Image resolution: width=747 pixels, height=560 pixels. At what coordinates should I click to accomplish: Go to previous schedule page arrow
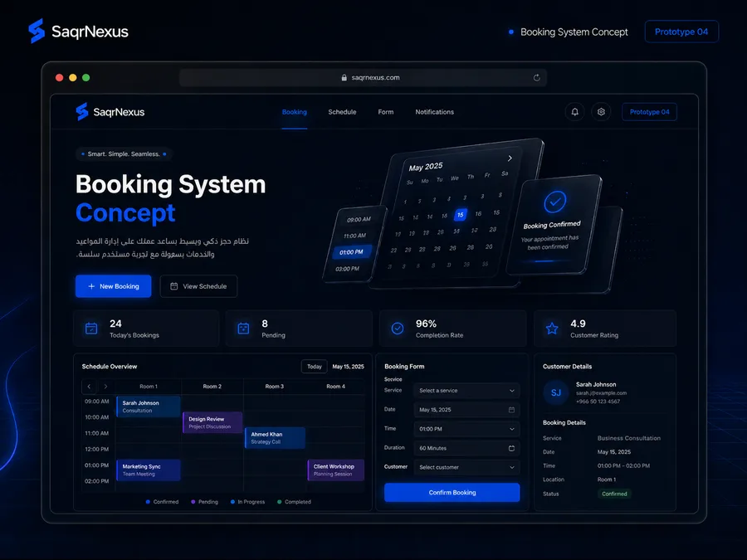[89, 386]
